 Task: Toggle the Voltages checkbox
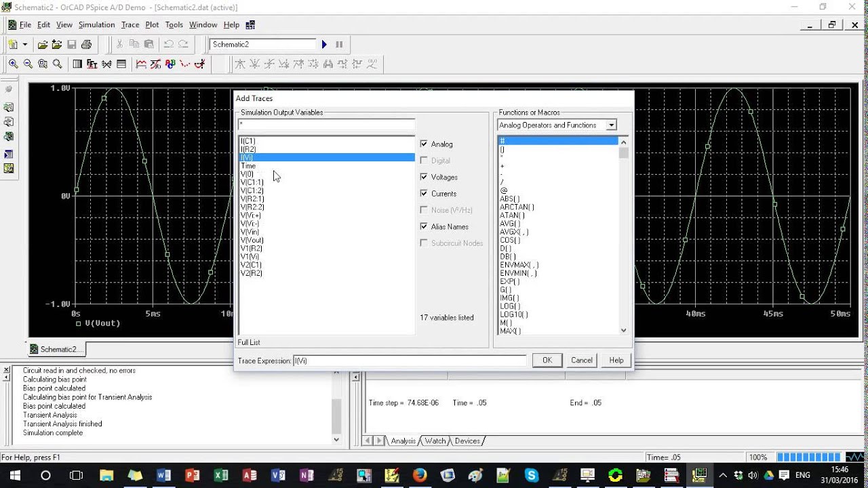[x=424, y=177]
